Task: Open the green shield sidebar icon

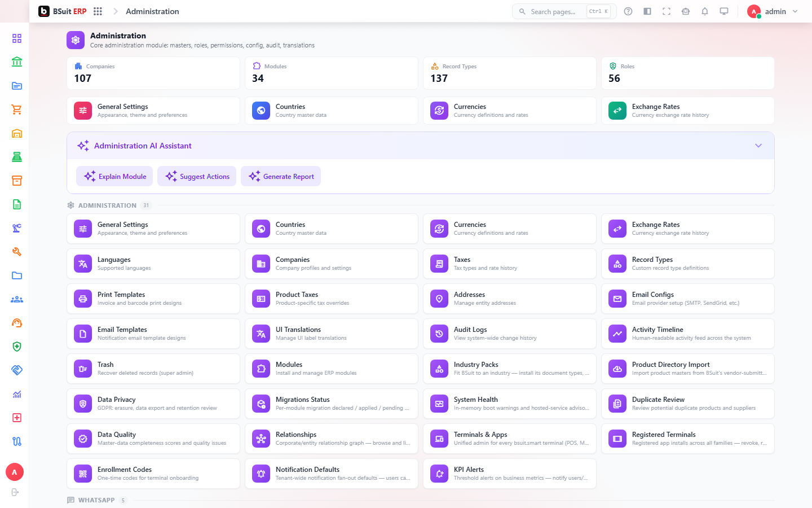Action: [x=17, y=347]
